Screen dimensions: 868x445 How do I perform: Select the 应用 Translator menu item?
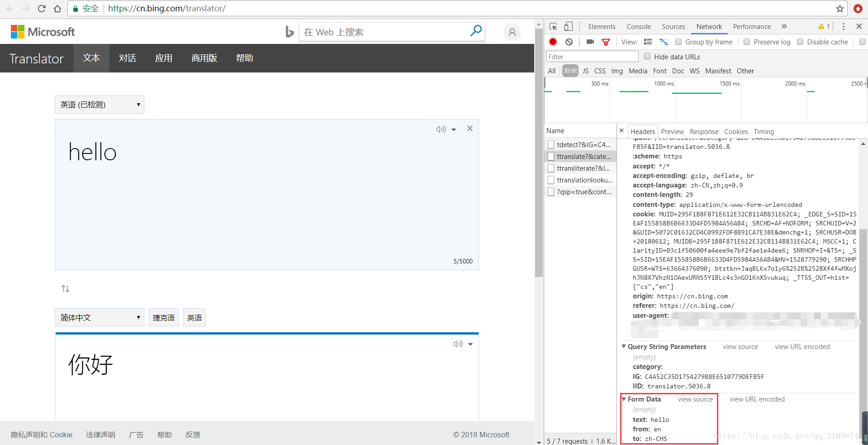pyautogui.click(x=164, y=58)
